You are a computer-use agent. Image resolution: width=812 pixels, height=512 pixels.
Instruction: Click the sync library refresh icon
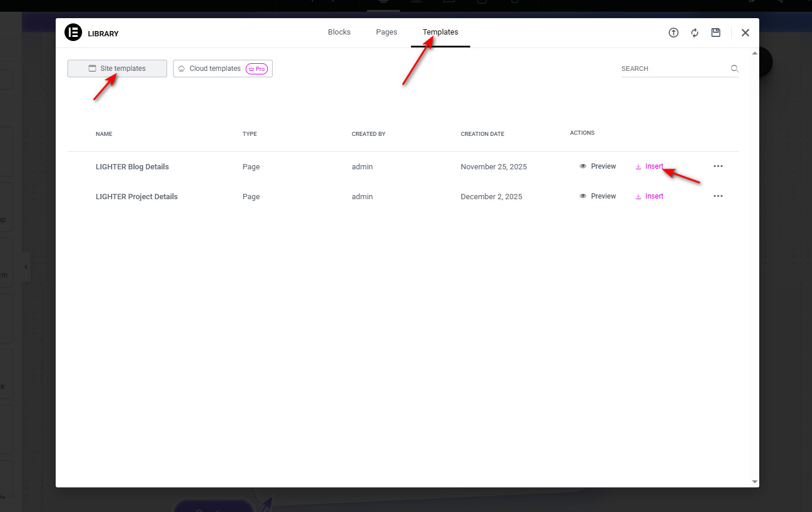tap(695, 33)
